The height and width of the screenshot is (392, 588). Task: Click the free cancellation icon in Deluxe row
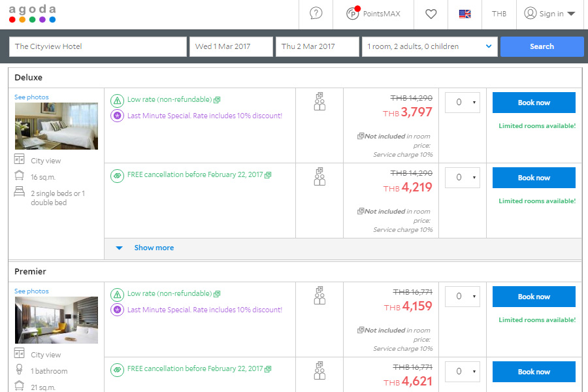117,175
